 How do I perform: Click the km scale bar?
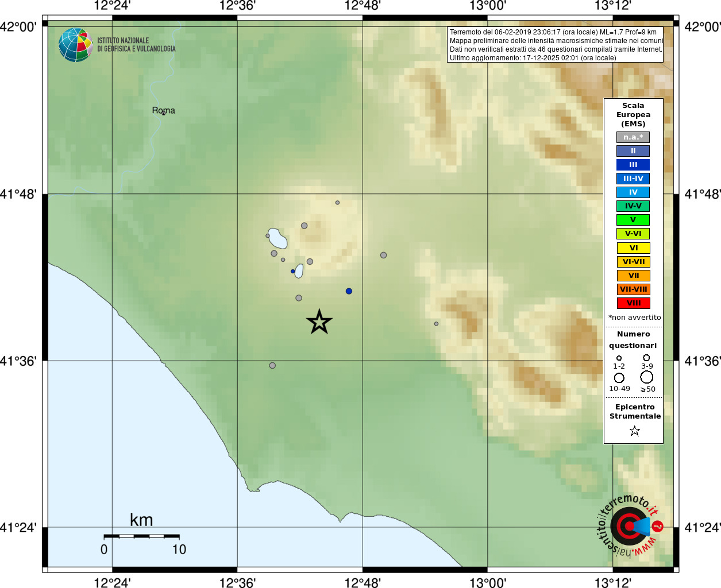click(141, 536)
